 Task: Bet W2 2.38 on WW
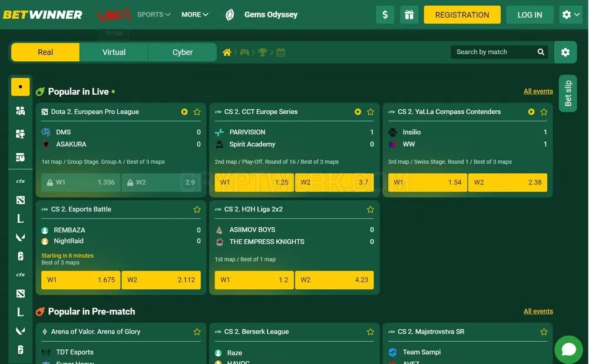click(x=508, y=182)
